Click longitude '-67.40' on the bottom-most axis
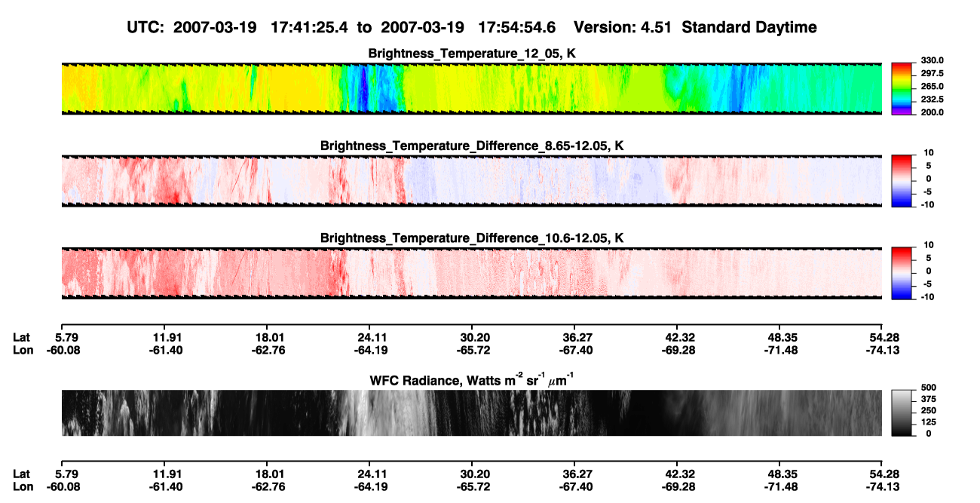This screenshot has width=980, height=503. tap(574, 487)
